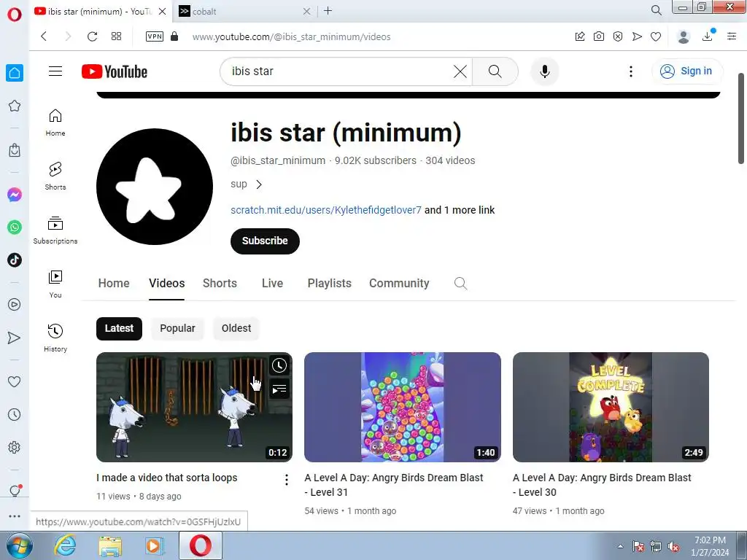Viewport: 747px width, 560px height.
Task: Open Opera sidebar three-dots more icon
Action: (15, 516)
